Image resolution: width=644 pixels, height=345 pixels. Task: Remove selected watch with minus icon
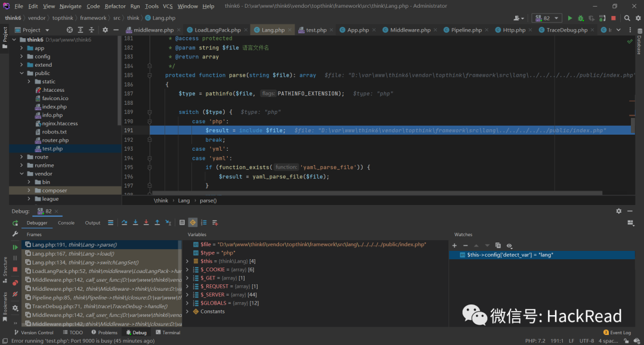465,245
